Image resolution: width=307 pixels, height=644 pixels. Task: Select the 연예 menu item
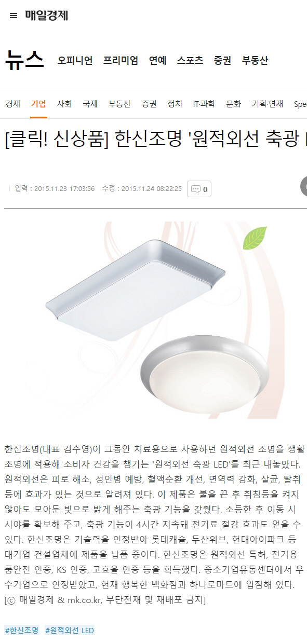[157, 60]
